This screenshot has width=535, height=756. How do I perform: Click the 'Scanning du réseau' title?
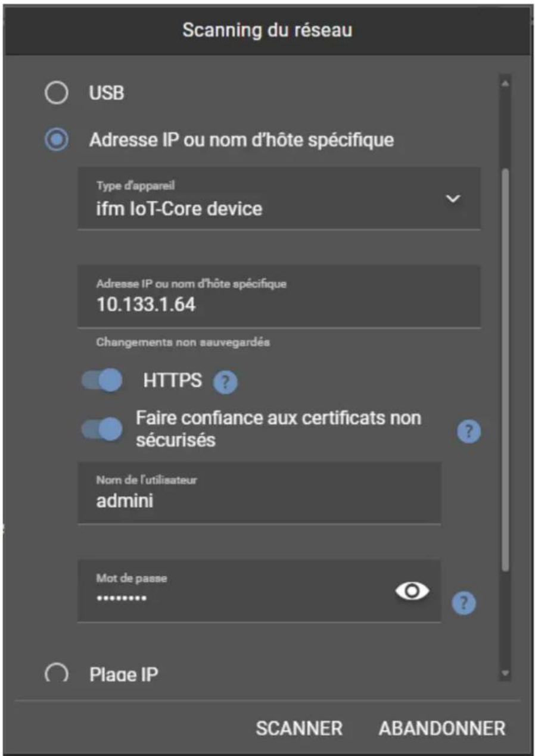tap(267, 30)
